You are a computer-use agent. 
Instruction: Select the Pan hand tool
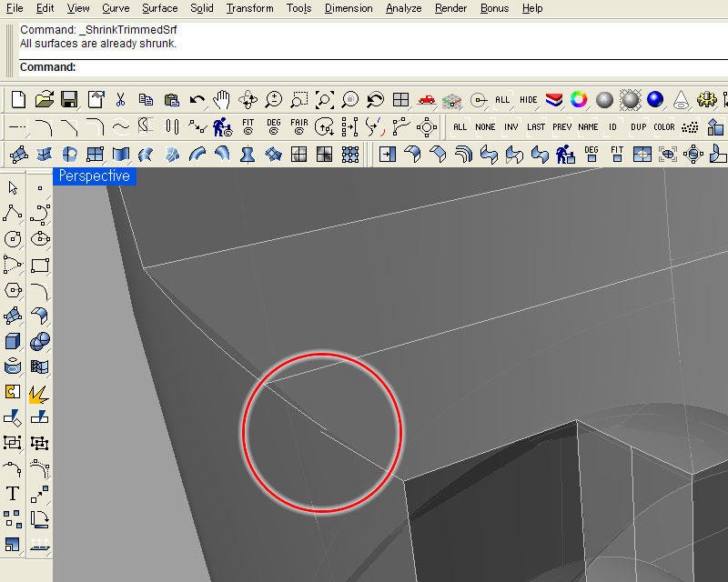tap(221, 99)
